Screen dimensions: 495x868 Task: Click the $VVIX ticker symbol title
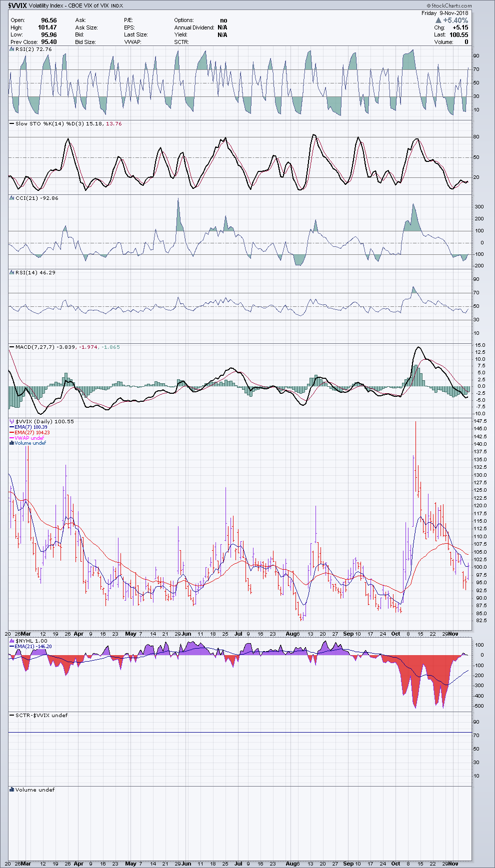tap(17, 6)
